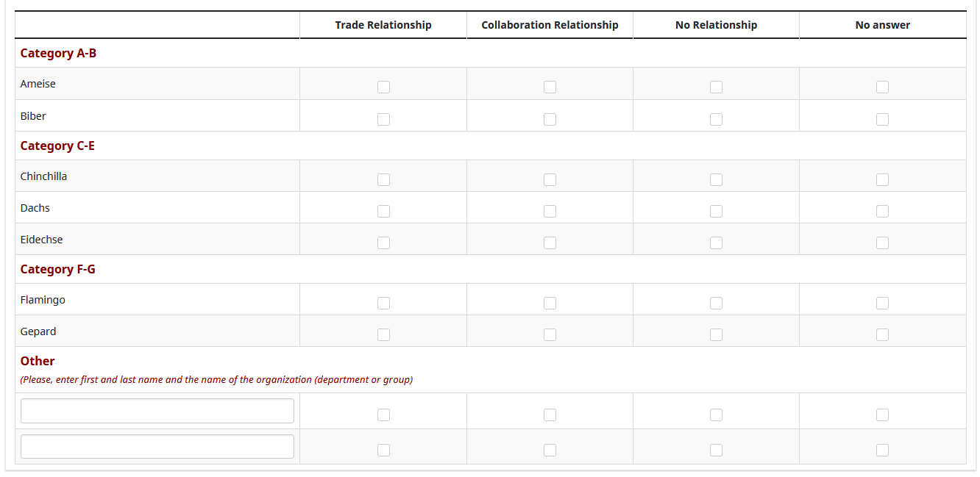This screenshot has height=477, width=980.
Task: Tick Collaboration Relationship for second Other row
Action: tap(550, 450)
